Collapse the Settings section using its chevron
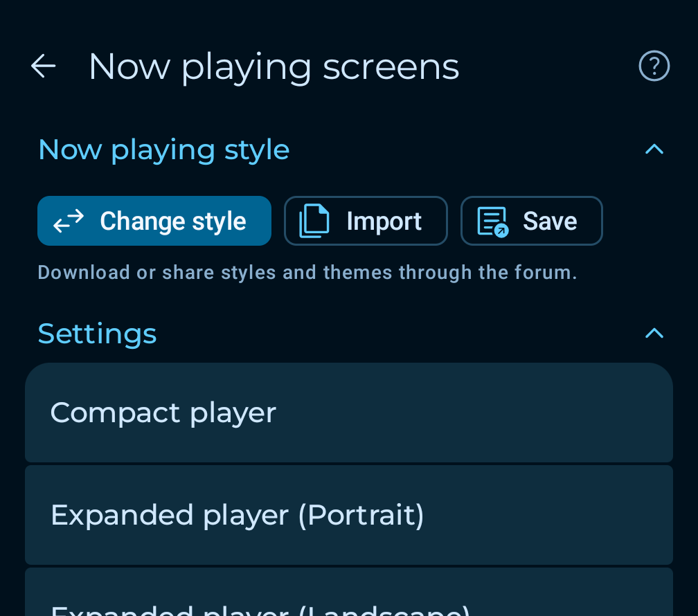698x616 pixels. [654, 334]
